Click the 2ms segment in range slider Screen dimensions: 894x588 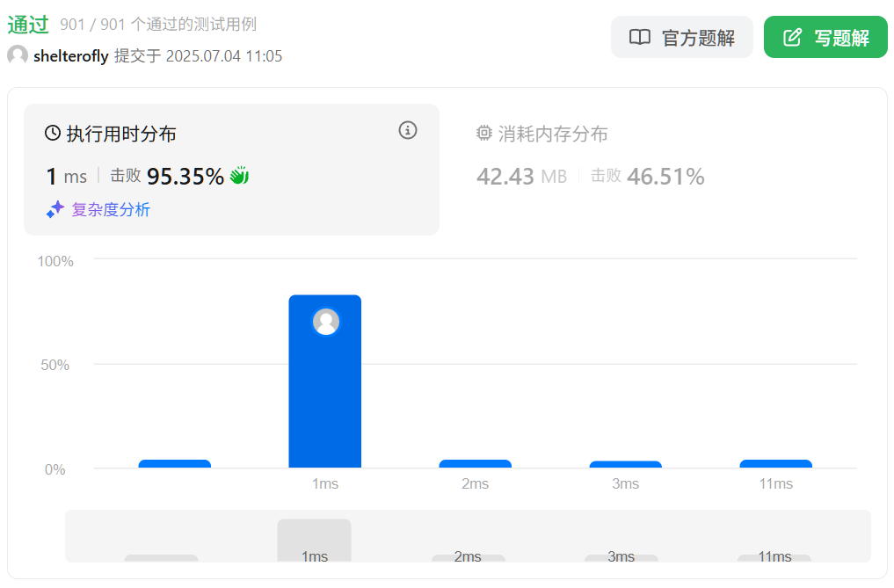(x=468, y=557)
